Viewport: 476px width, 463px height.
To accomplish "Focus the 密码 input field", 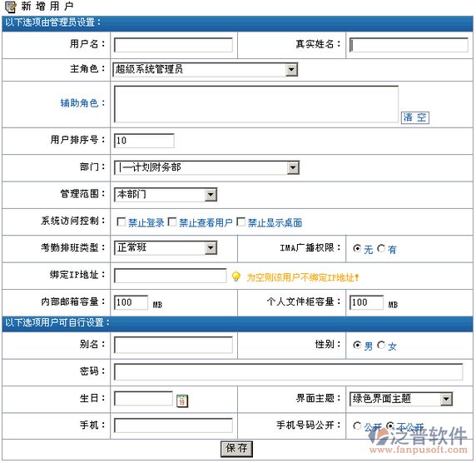I will point(289,372).
